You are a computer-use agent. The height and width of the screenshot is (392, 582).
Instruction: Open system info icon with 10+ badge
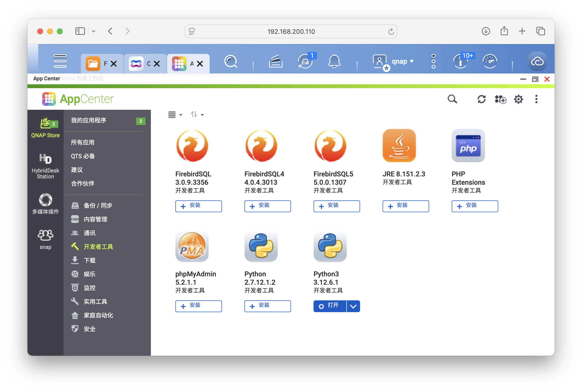[461, 61]
